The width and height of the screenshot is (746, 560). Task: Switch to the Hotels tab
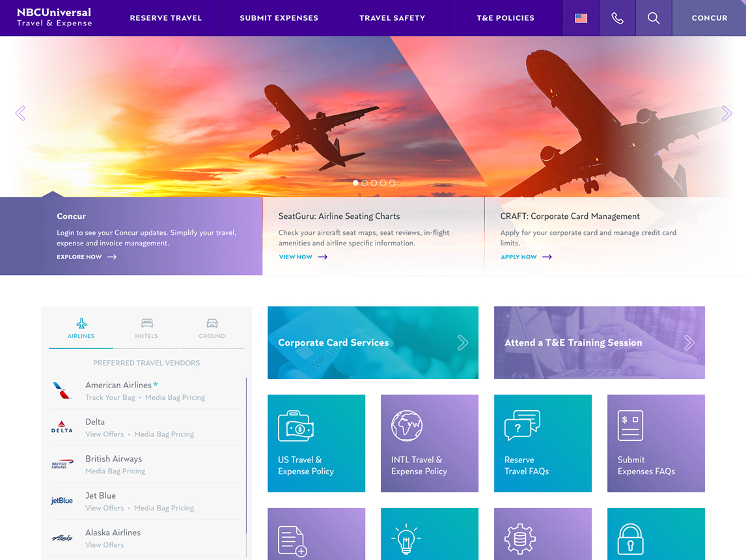tap(146, 329)
